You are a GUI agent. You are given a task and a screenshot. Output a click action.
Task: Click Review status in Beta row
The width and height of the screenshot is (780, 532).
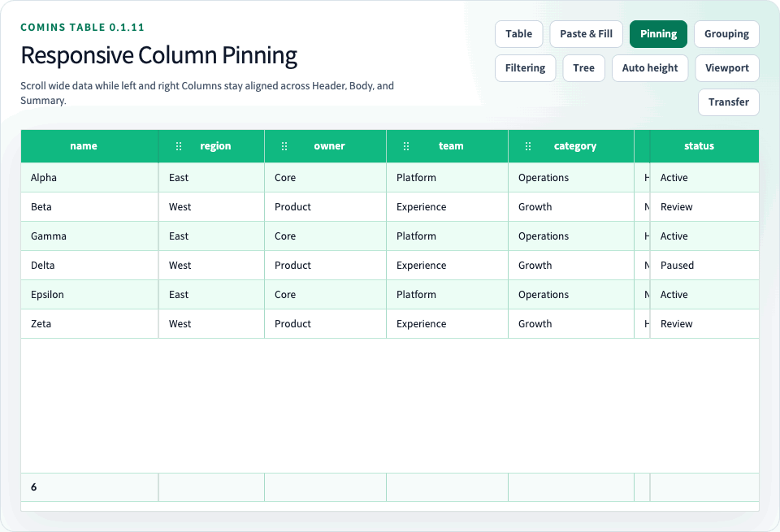click(x=704, y=207)
